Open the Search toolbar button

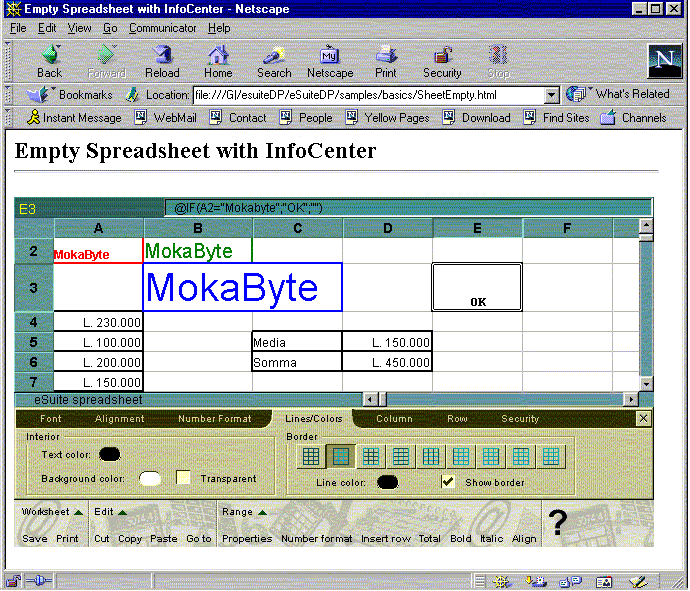coord(274,55)
